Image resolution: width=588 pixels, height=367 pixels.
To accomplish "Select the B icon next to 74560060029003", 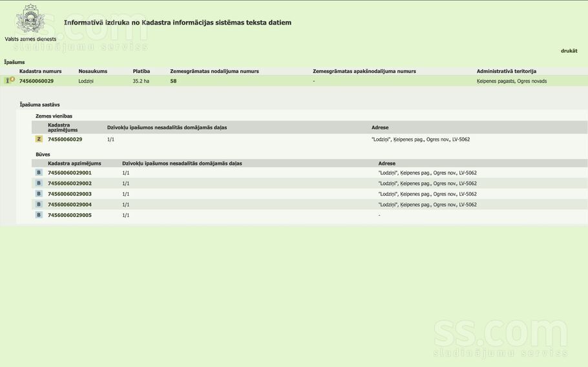I will pos(39,194).
